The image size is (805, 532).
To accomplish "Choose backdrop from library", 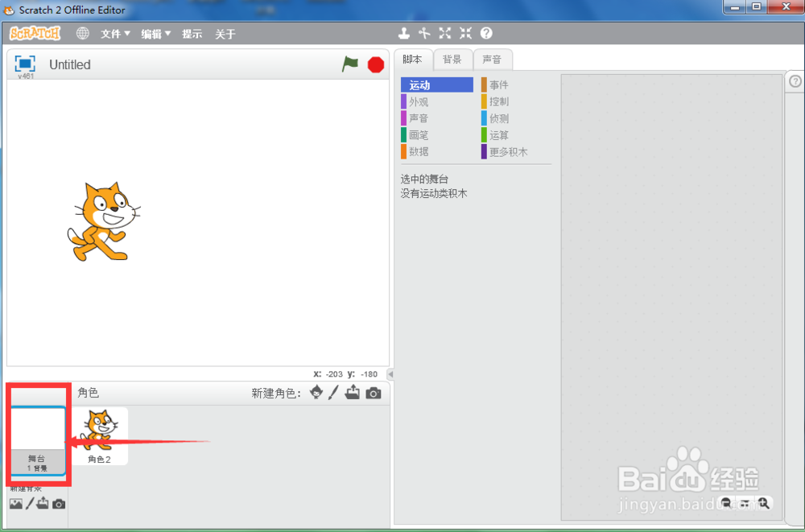I will point(16,504).
